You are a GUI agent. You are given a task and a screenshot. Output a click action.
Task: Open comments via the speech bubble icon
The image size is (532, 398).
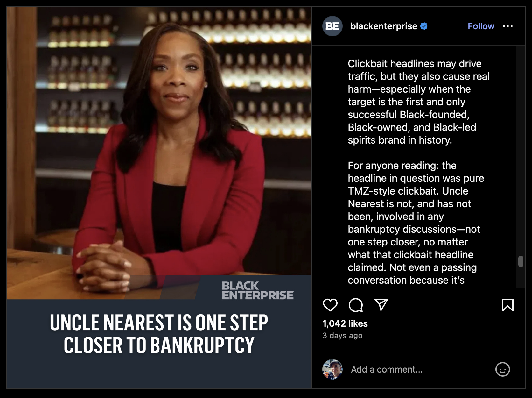[x=355, y=305]
